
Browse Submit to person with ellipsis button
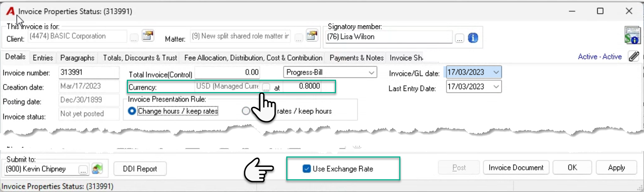click(83, 170)
